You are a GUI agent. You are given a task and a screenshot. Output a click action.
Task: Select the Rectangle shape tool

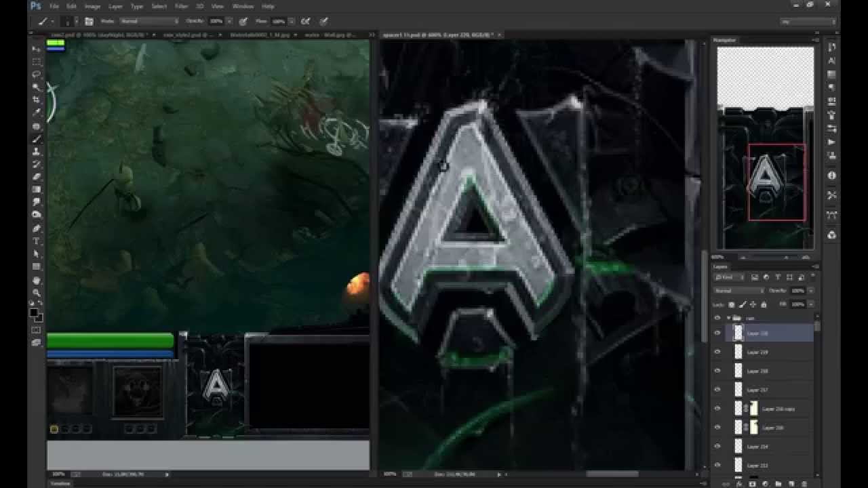pyautogui.click(x=37, y=267)
